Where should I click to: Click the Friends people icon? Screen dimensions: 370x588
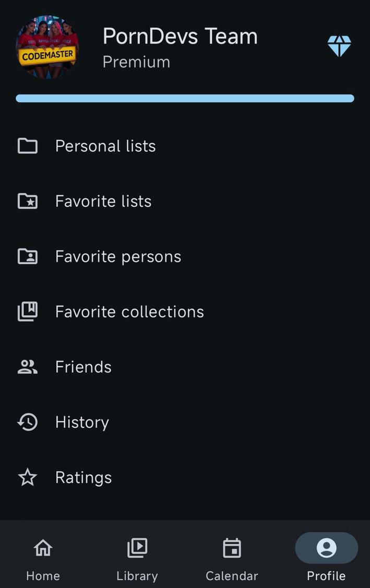click(x=27, y=367)
